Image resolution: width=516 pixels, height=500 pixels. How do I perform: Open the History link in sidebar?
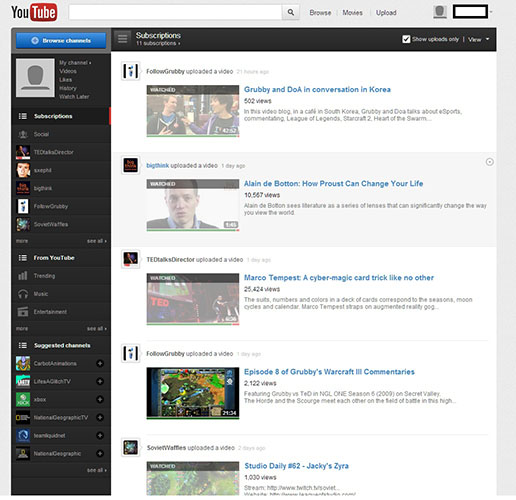click(68, 88)
